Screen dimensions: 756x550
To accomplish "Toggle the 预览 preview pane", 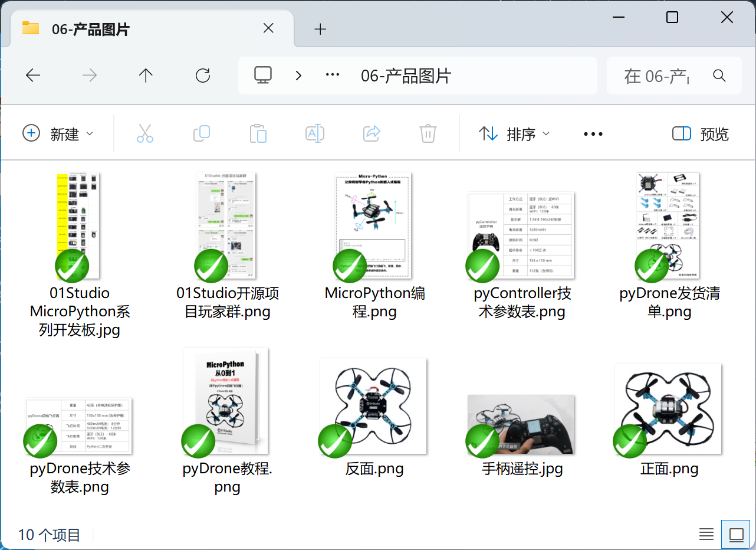I will (701, 134).
